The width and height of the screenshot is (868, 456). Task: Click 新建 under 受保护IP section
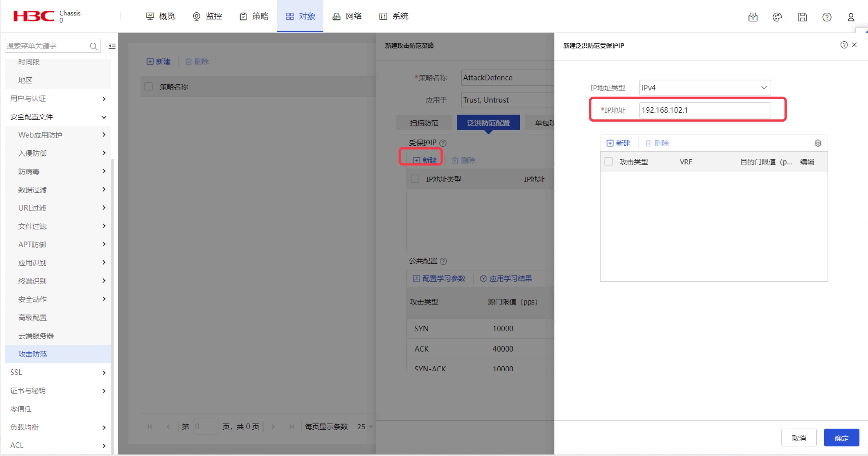[x=425, y=160]
